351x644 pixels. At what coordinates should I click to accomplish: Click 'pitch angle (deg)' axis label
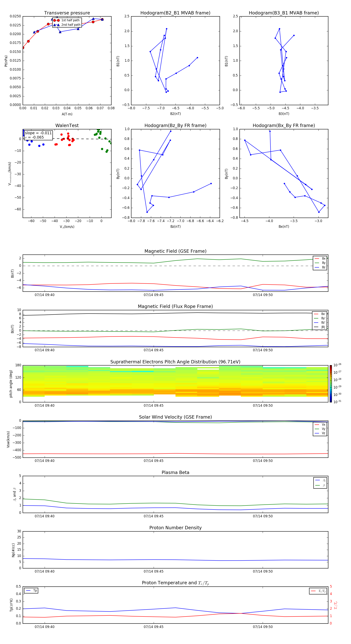(x=11, y=384)
